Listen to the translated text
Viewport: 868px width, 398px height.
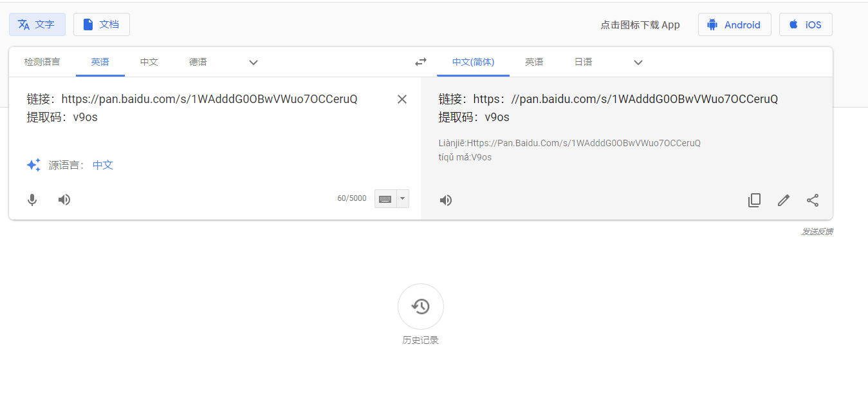pyautogui.click(x=446, y=200)
